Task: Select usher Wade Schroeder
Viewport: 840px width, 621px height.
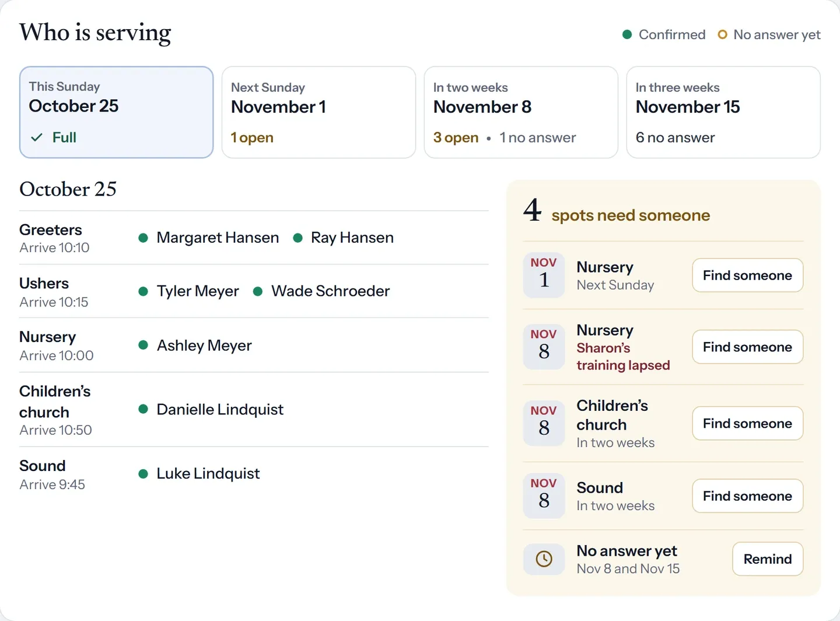Action: pyautogui.click(x=330, y=291)
